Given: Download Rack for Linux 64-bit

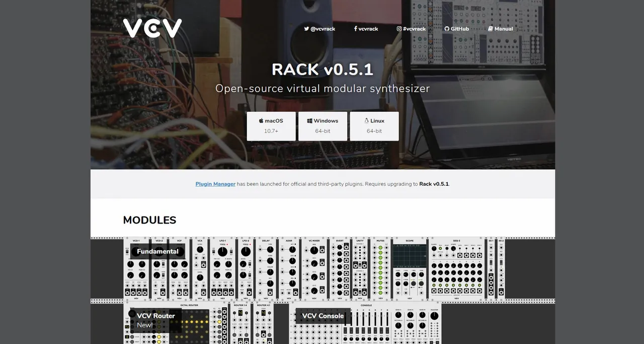Looking at the screenshot, I should 374,126.
